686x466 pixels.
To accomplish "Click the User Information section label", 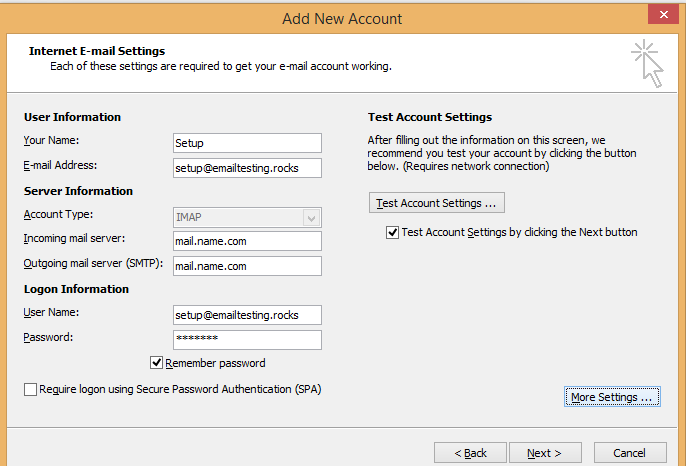I will tap(72, 117).
